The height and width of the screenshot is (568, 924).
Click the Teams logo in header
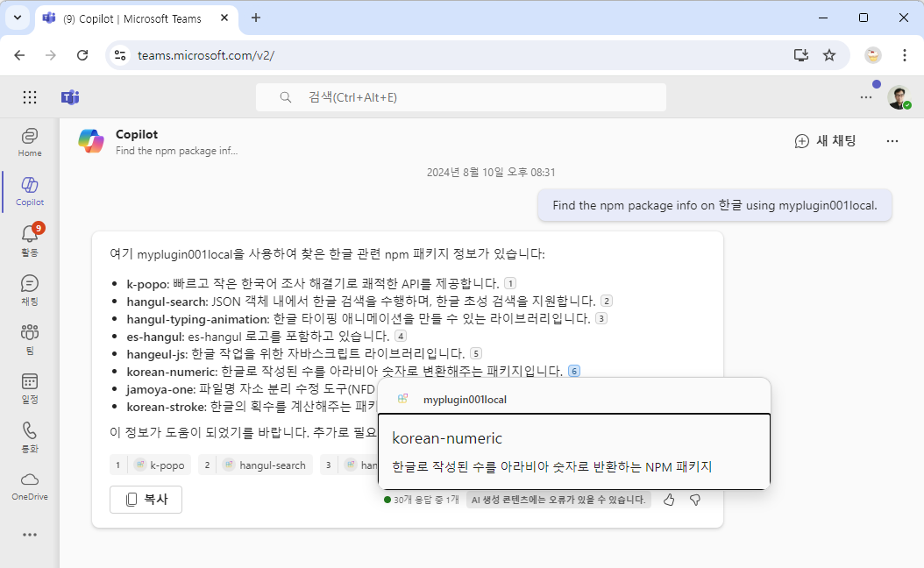click(70, 97)
